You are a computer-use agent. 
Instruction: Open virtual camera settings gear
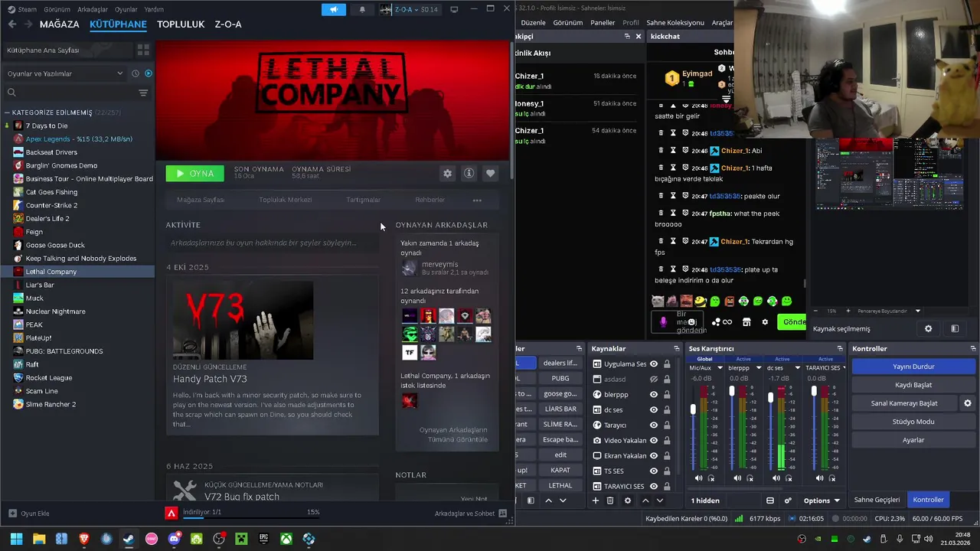(x=967, y=403)
